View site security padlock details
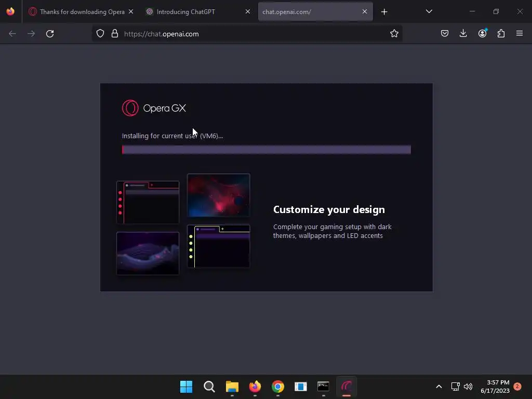Viewport: 532px width, 399px height. click(x=115, y=34)
